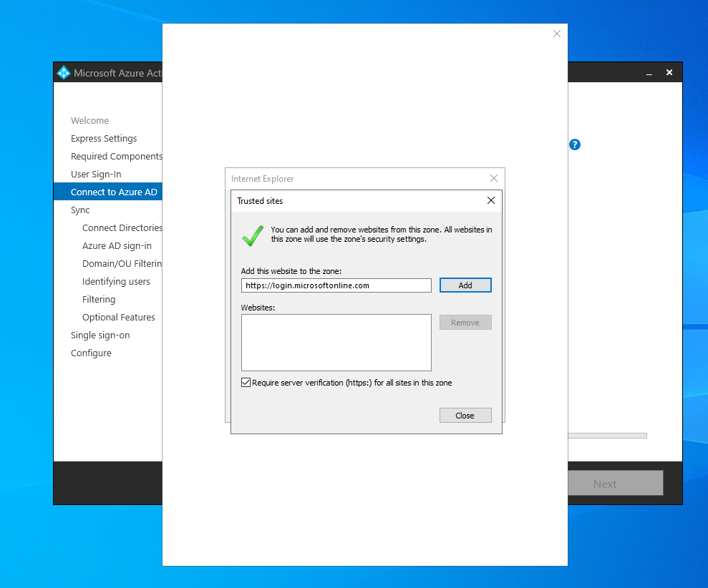Click the disabled Remove button
Image resolution: width=708 pixels, height=588 pixels.
(x=465, y=322)
